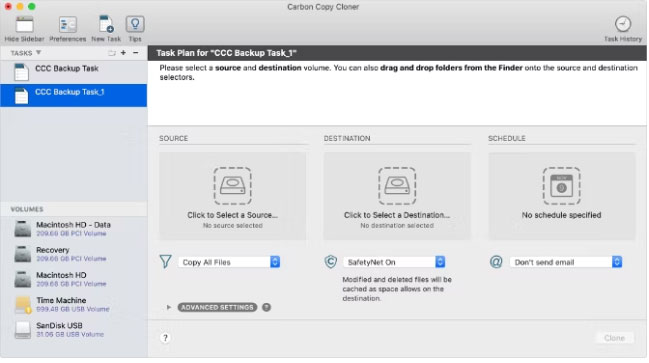Viewport: 649px width, 363px height.
Task: Open the Tips lightbulb icon
Action: coord(135,24)
